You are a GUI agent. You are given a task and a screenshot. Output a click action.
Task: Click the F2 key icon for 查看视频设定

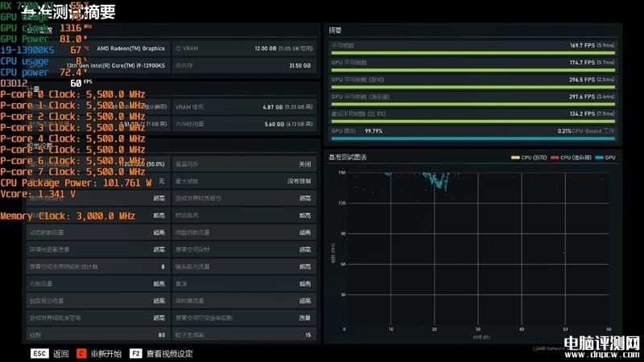coord(135,353)
